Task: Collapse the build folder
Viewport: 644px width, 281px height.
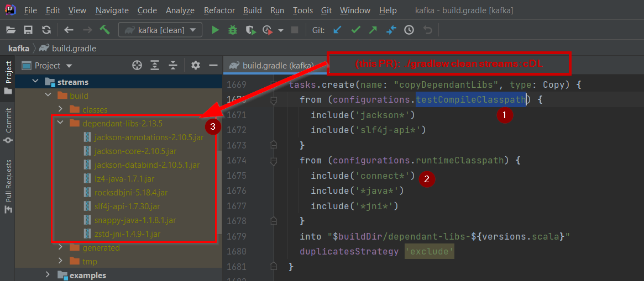Action: (48, 96)
